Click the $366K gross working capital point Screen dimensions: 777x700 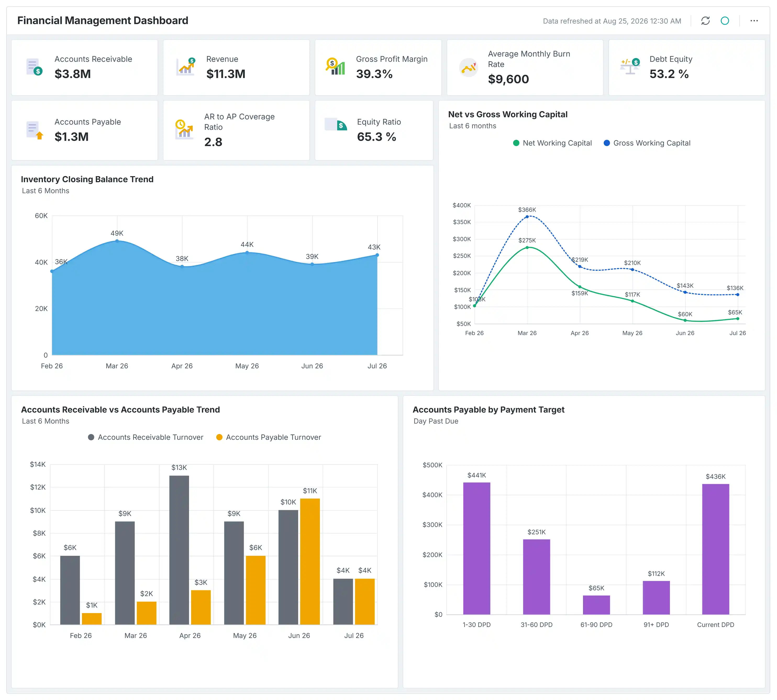click(527, 217)
